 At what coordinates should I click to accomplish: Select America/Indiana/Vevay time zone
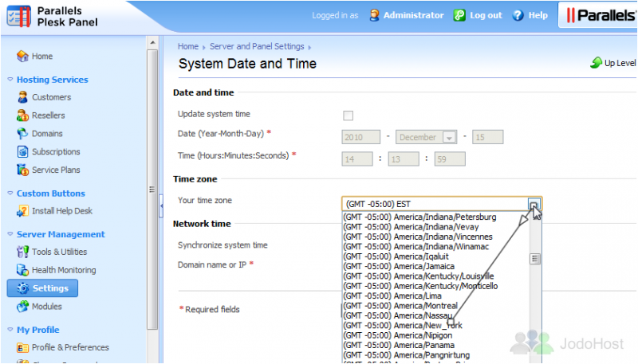(435, 227)
